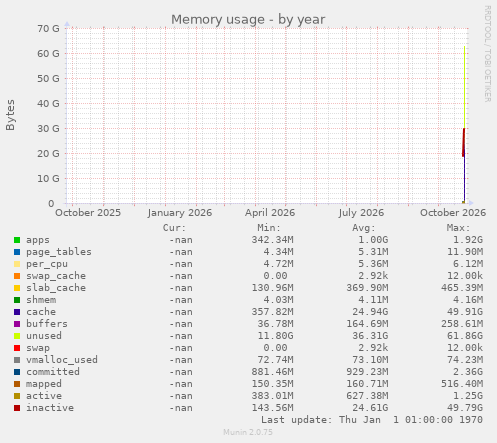Click the 'Bytes' y-axis label
The width and height of the screenshot is (497, 443).
point(10,115)
